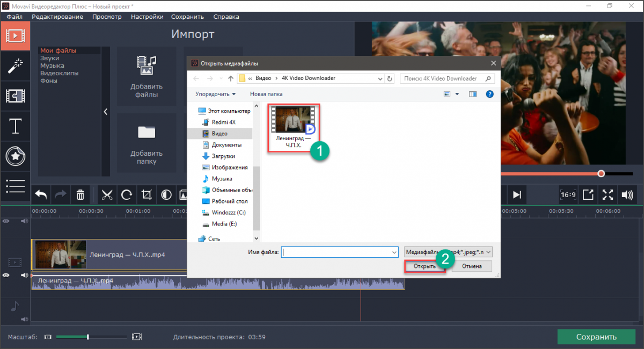Click the Rotate clip icon
This screenshot has width=644, height=349.
127,194
